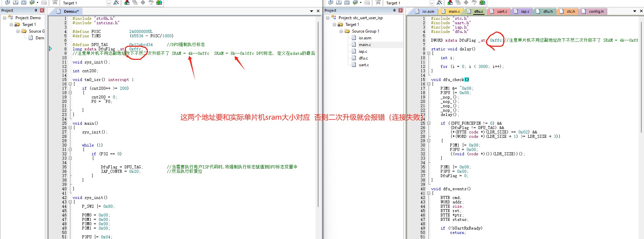Pin the Project panel in Demo window
This screenshot has height=239, width=644.
point(36,10)
